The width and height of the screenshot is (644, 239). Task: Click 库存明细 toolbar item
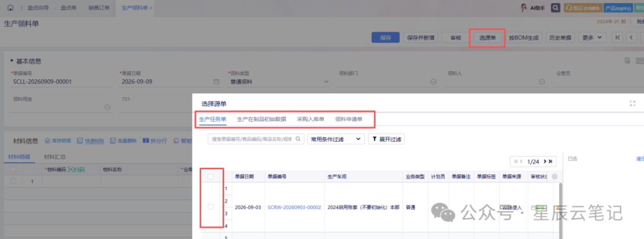[58, 141]
